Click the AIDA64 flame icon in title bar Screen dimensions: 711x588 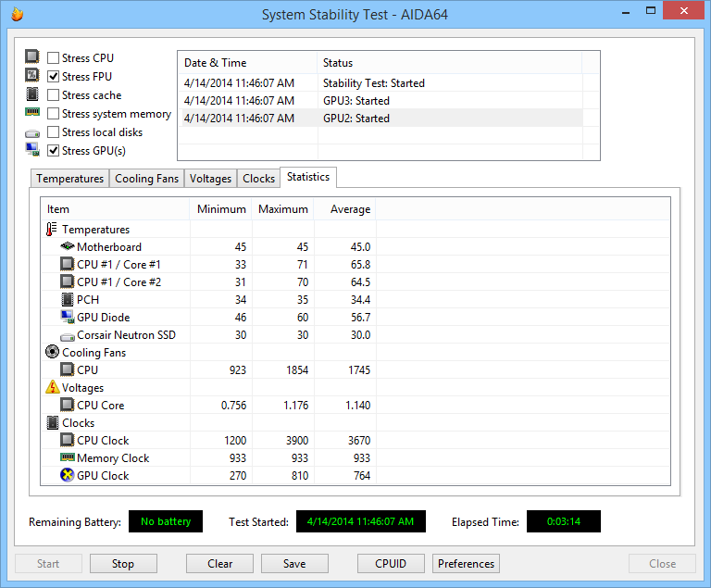(x=17, y=15)
